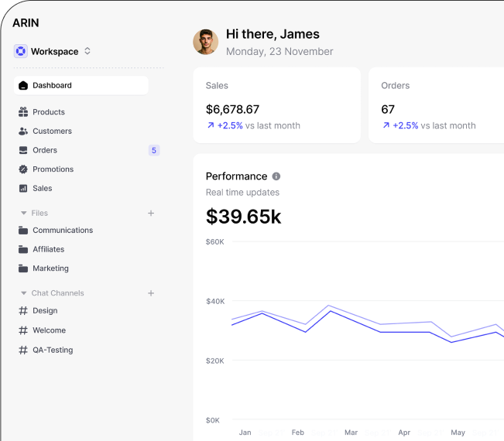
Task: Click the Performance info icon
Action: point(276,176)
